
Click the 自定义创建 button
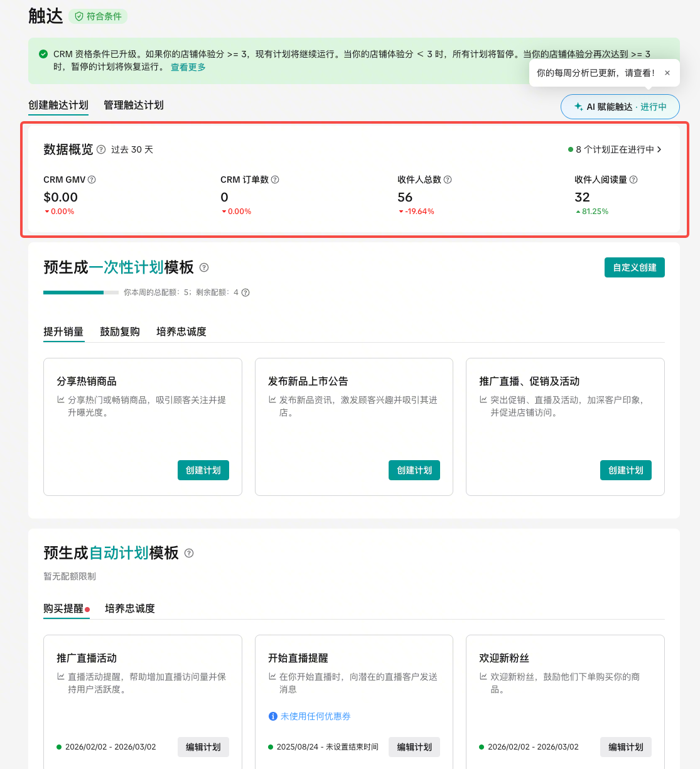click(x=634, y=267)
